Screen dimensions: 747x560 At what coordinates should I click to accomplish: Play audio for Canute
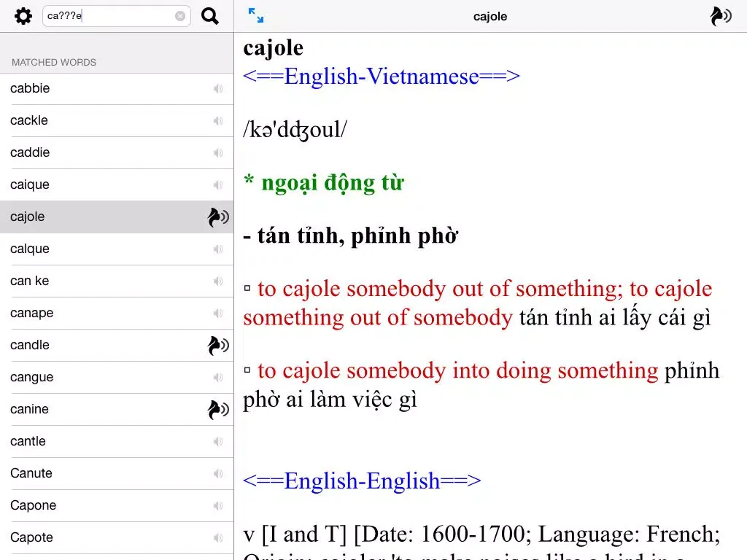coord(217,474)
